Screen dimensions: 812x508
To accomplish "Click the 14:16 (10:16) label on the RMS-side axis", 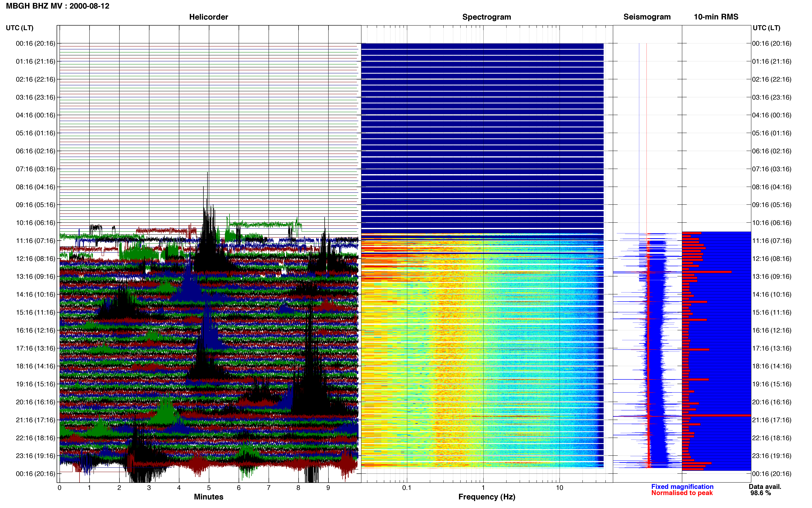I will click(772, 295).
